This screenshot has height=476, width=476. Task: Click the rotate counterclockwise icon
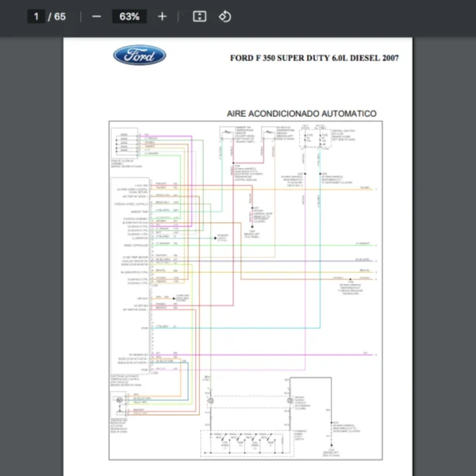click(225, 17)
